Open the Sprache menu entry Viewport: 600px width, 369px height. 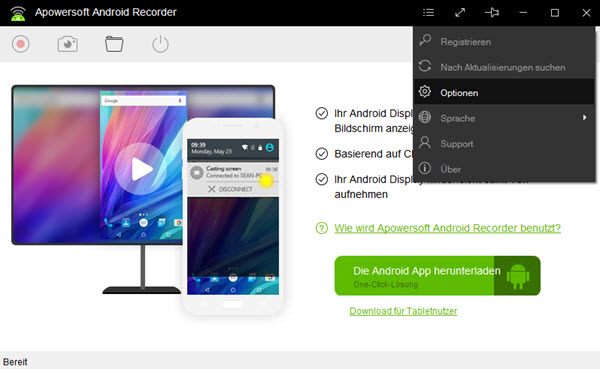[504, 118]
